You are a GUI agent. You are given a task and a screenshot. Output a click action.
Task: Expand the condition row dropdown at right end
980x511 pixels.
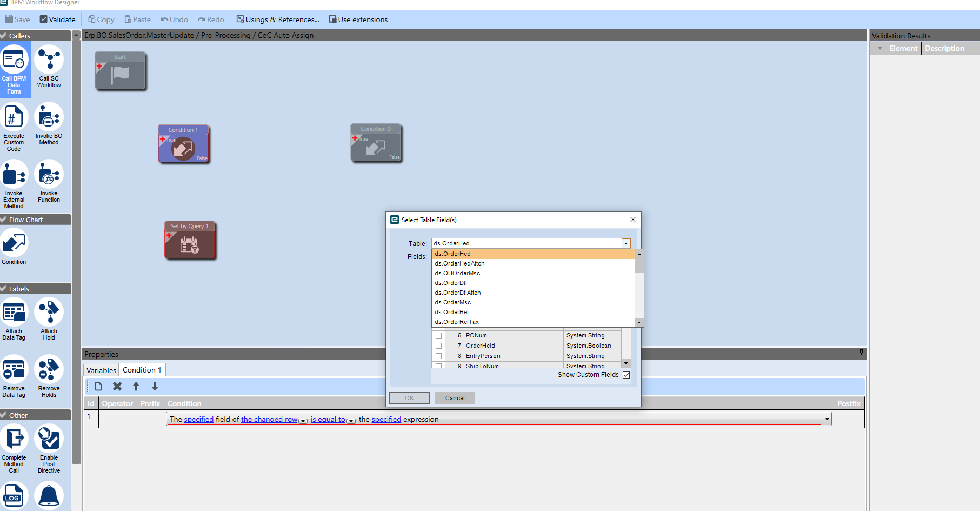pyautogui.click(x=827, y=419)
